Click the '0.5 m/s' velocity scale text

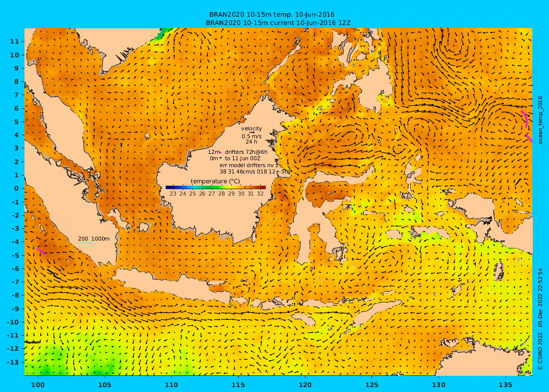click(251, 137)
